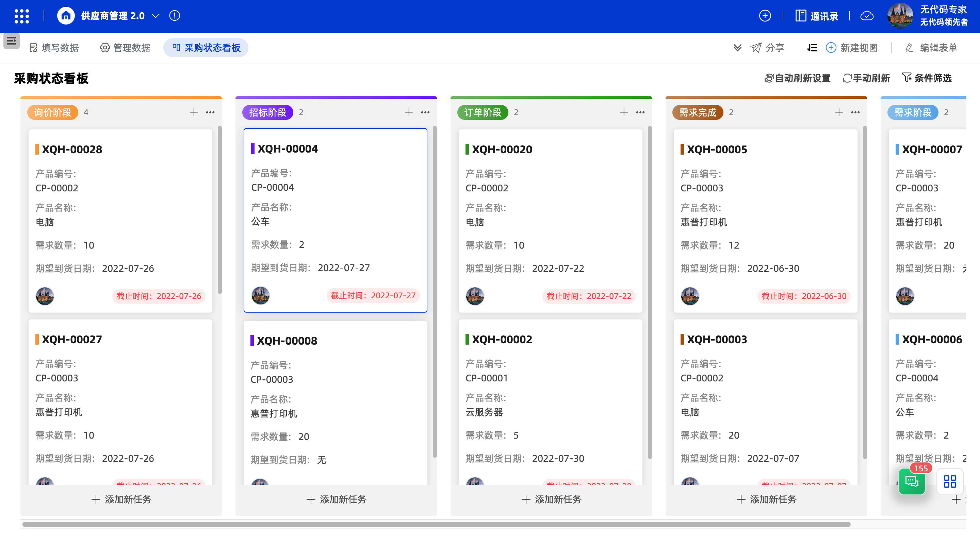
Task: Click the 需求完成 stage color tag
Action: tap(698, 112)
